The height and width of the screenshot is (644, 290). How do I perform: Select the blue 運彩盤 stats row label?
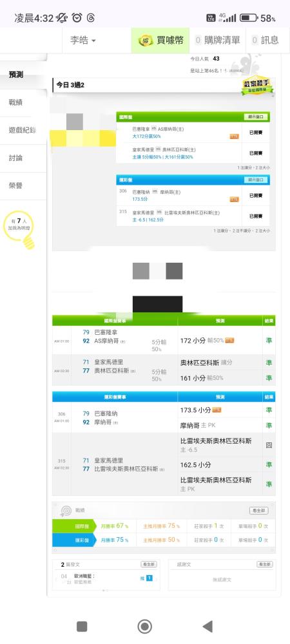(74, 540)
